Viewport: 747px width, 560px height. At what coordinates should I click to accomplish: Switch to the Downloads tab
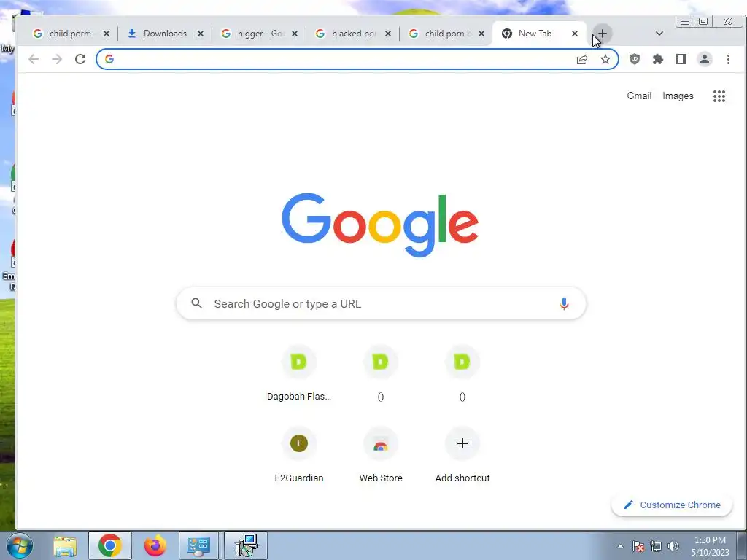[165, 34]
